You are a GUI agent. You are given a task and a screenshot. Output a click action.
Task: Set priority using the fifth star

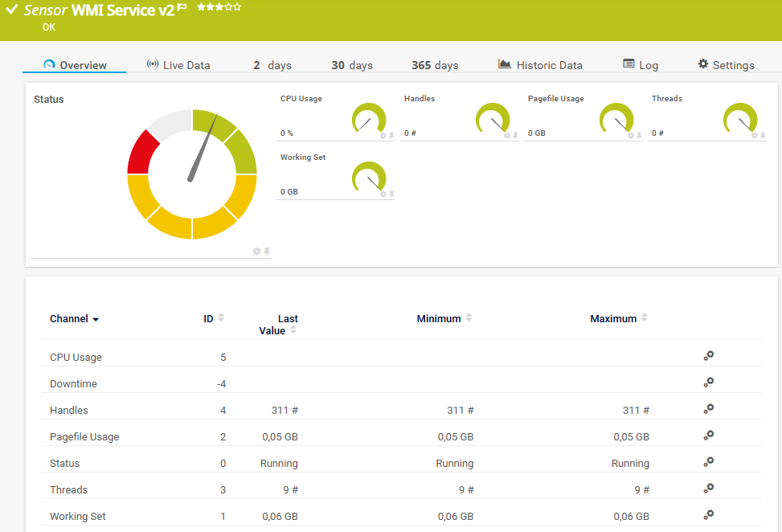pos(237,7)
